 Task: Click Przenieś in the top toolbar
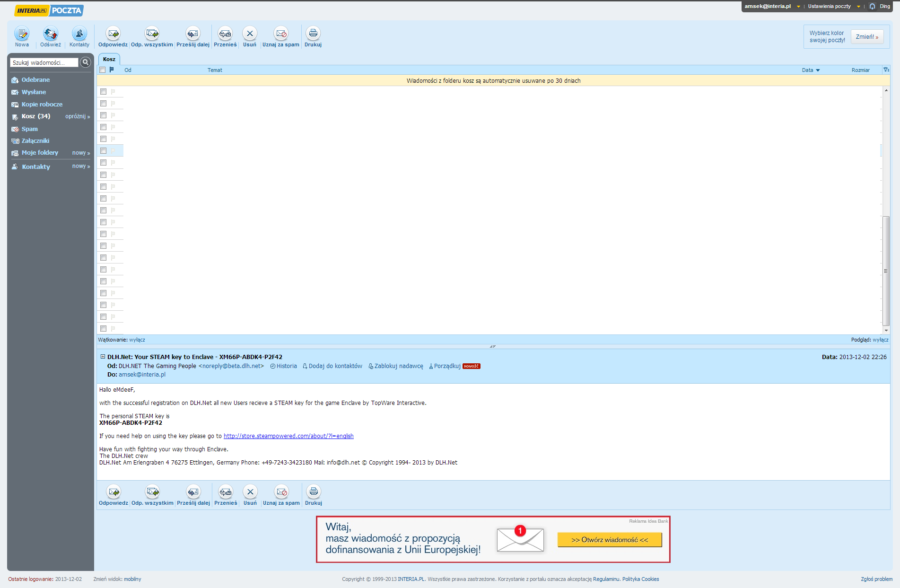225,36
